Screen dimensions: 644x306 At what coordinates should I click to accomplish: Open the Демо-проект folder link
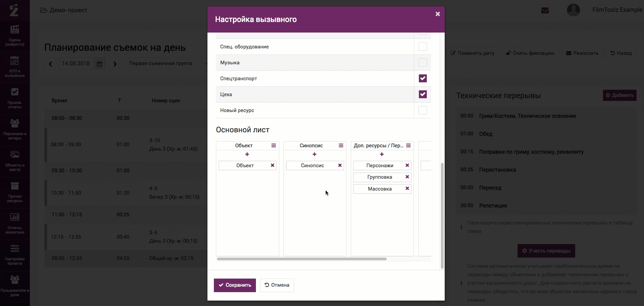click(x=64, y=10)
